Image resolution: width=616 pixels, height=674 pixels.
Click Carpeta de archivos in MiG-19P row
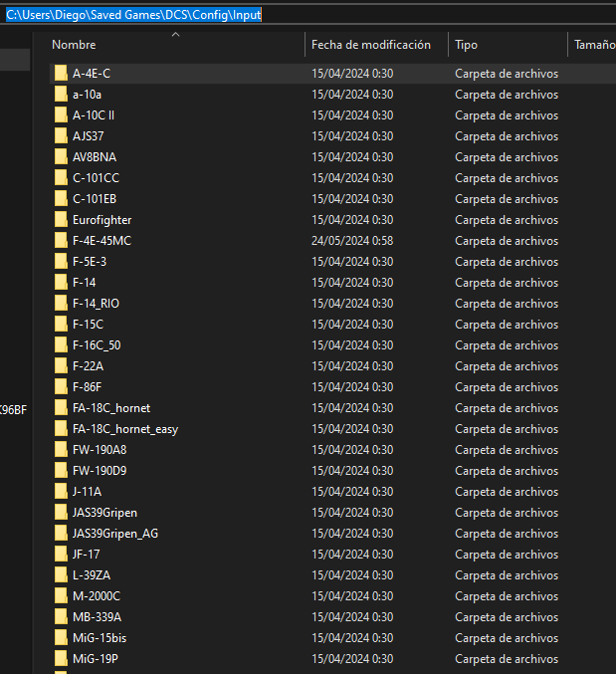[507, 659]
